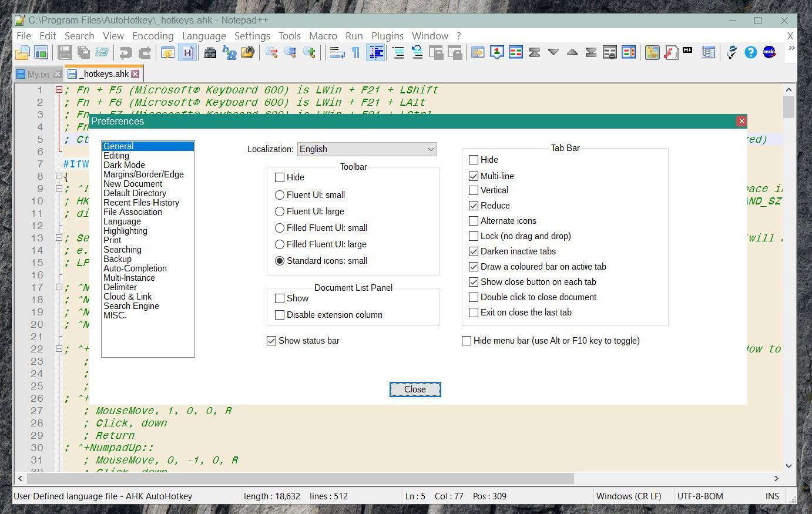Select Fluent UI: small radio button

(x=280, y=195)
